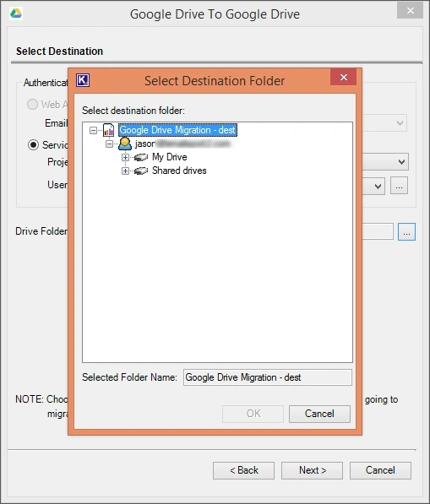Click the Drive Folder text field
This screenshot has width=430, height=504.
(378, 231)
